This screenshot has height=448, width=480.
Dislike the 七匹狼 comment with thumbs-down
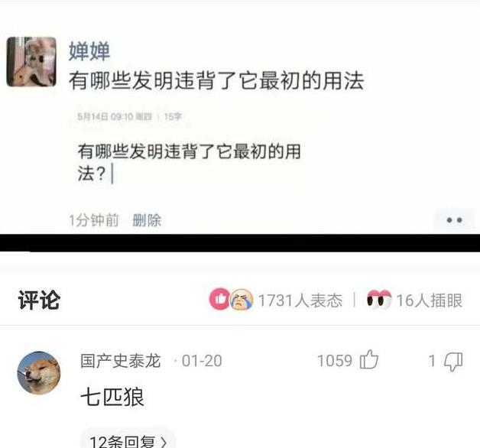pyautogui.click(x=453, y=362)
